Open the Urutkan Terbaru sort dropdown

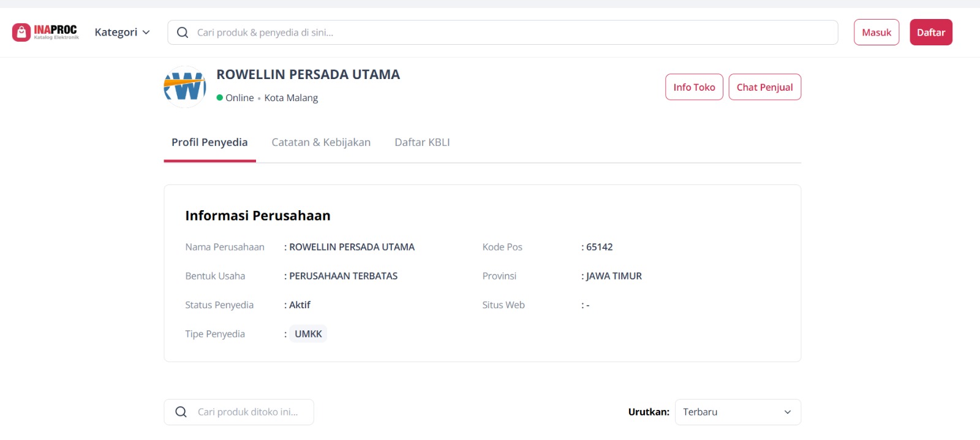coord(737,412)
